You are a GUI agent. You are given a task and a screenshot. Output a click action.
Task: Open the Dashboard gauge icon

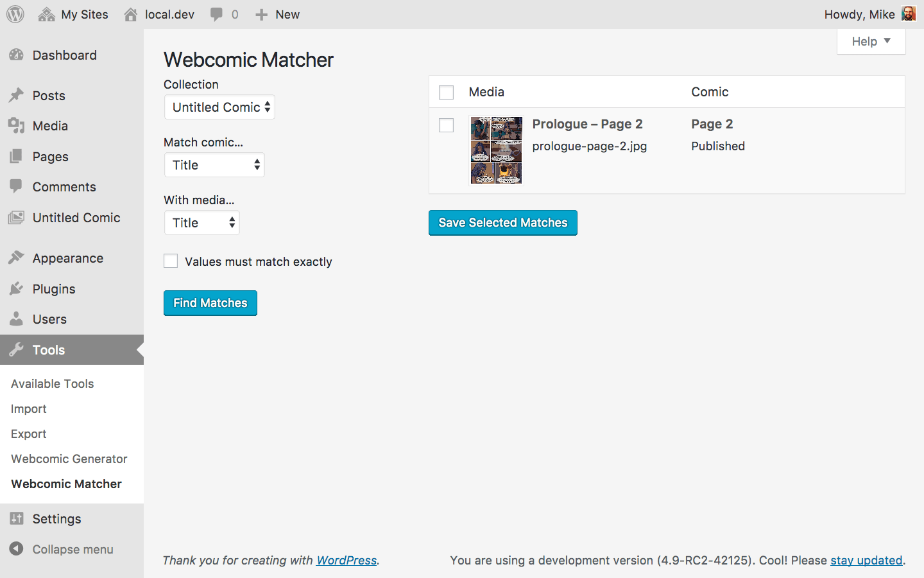point(17,55)
